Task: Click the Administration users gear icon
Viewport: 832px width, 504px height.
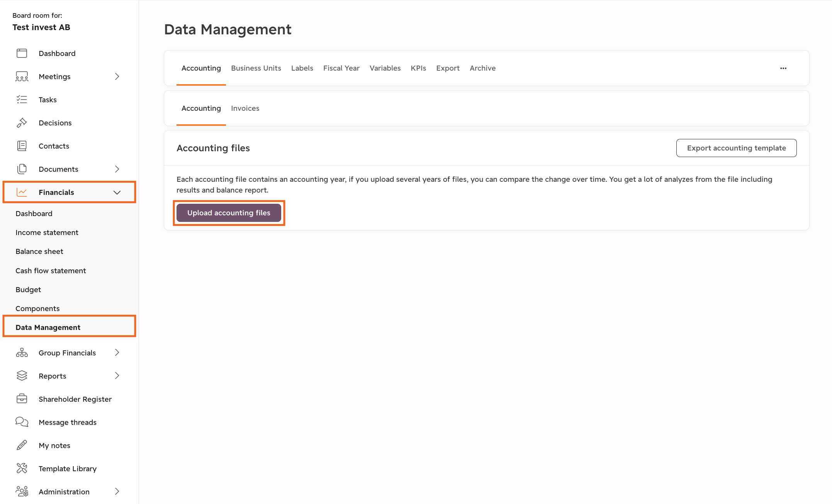Action: coord(22,492)
